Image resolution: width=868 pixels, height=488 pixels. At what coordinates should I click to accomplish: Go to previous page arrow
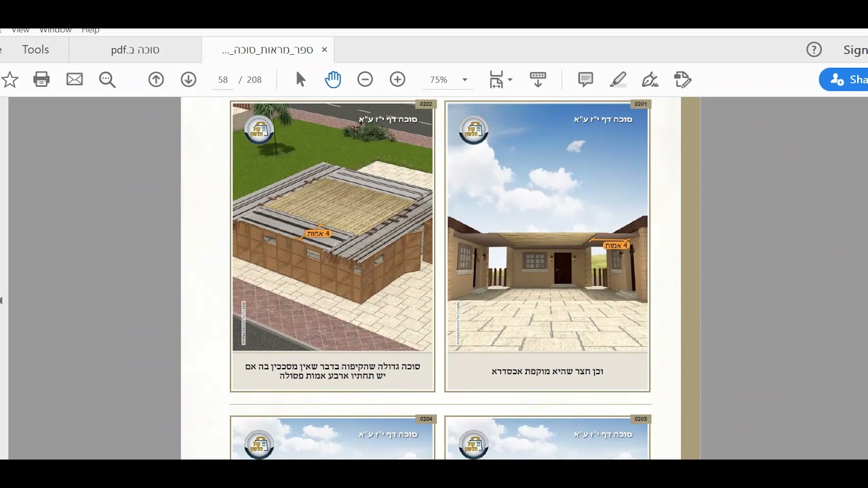click(156, 80)
